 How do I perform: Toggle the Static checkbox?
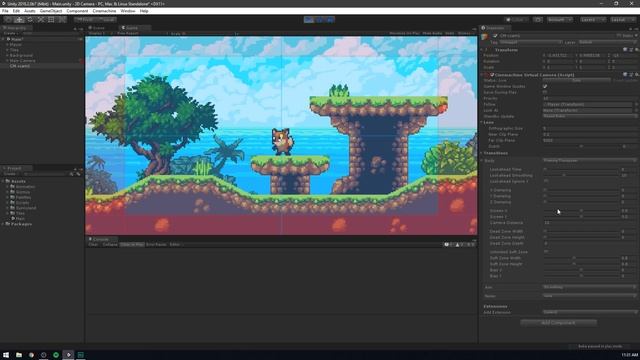619,36
